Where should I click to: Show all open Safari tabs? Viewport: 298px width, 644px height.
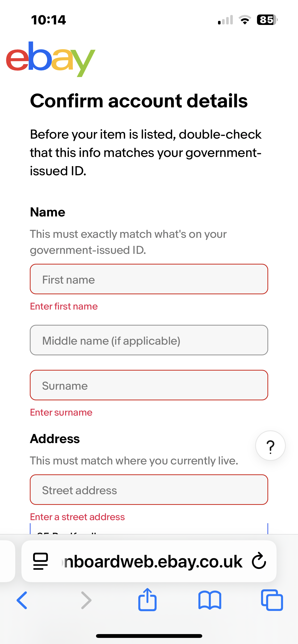272,600
